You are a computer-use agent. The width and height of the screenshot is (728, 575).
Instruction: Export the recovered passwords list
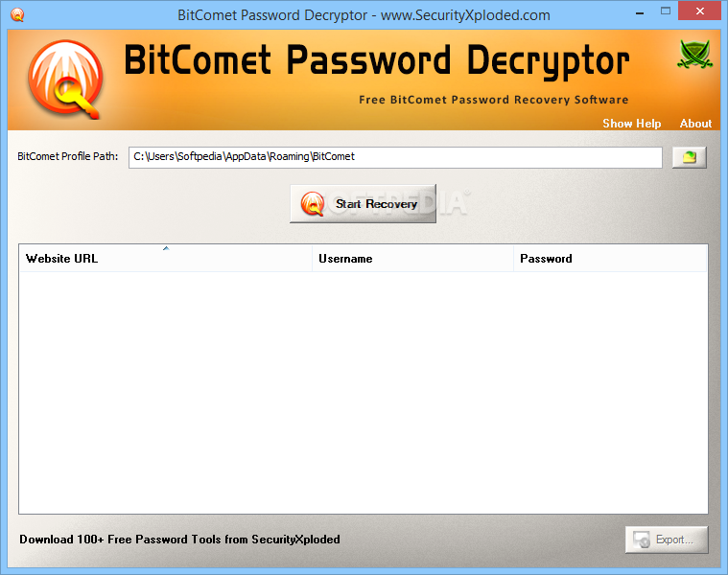[x=667, y=540]
